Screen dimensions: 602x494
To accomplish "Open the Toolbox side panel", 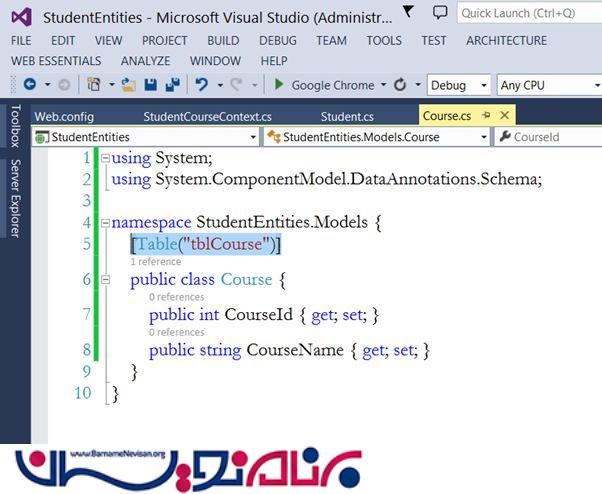I will [x=14, y=125].
